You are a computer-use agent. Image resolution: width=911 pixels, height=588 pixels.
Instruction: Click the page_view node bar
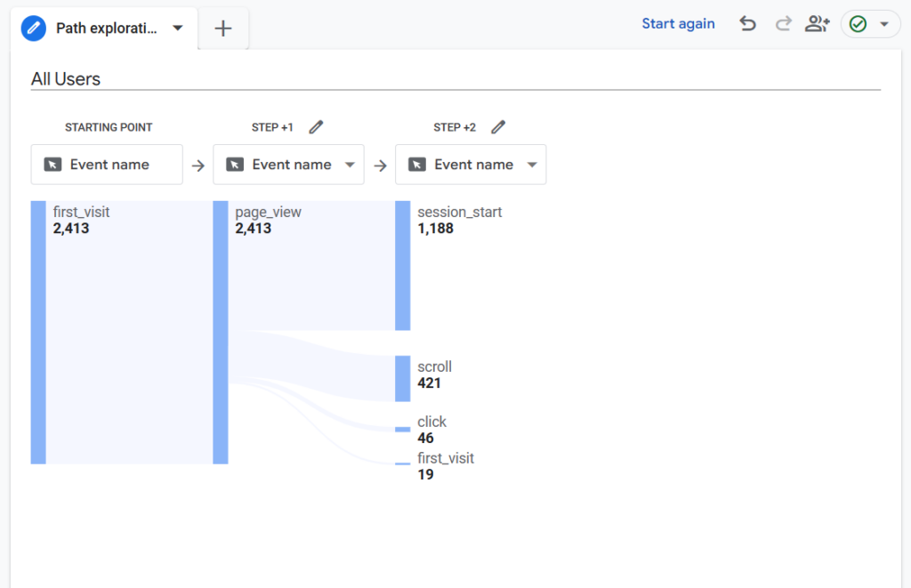click(x=221, y=332)
